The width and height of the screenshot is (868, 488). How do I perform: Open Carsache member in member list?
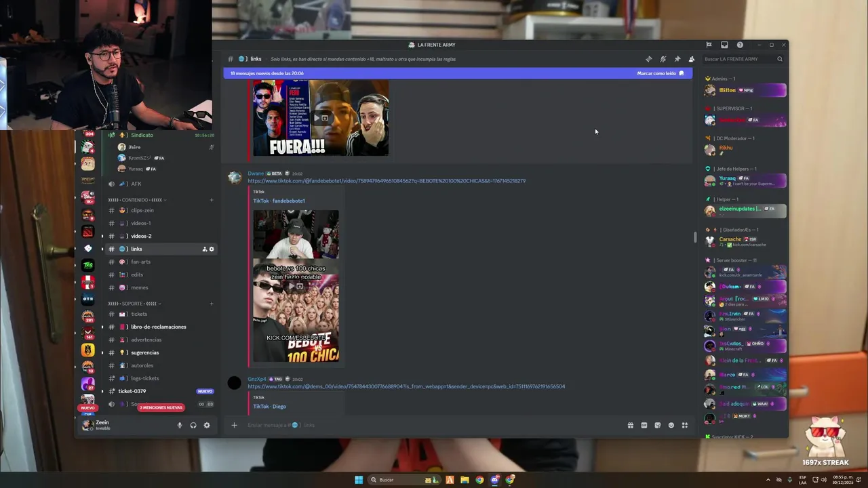(745, 241)
